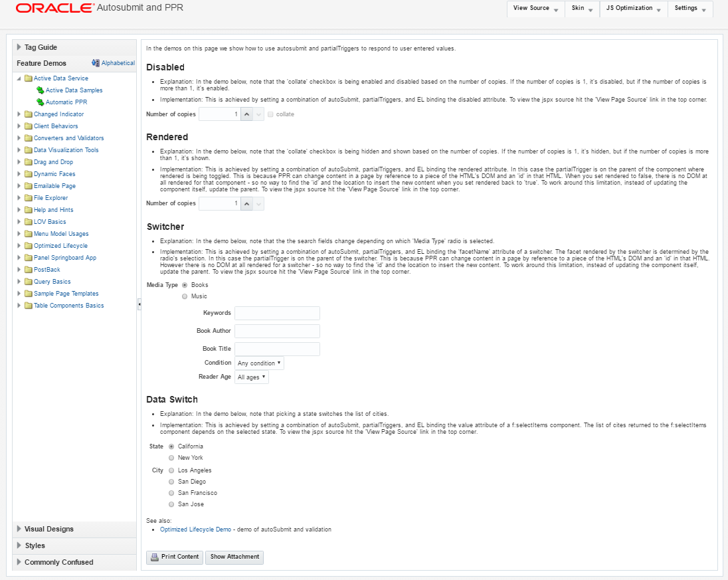
Task: Expand the Commonly Confused panel
Action: click(x=19, y=562)
